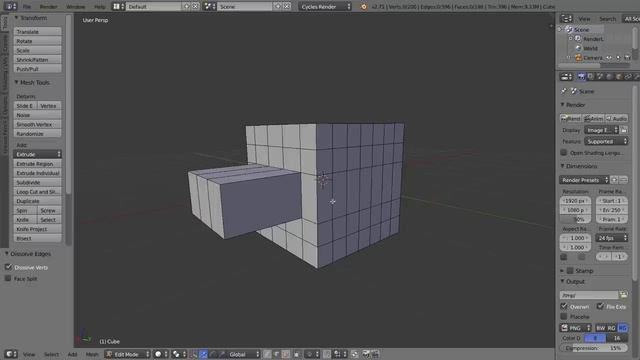This screenshot has height=360, width=640.
Task: Open the Help menu
Action: (99, 7)
